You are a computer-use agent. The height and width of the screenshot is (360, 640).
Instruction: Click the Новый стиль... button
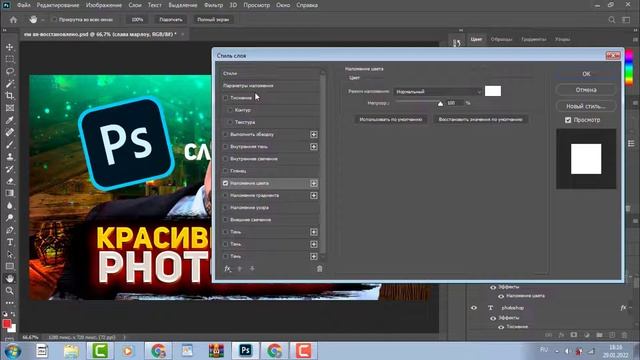[x=586, y=106]
